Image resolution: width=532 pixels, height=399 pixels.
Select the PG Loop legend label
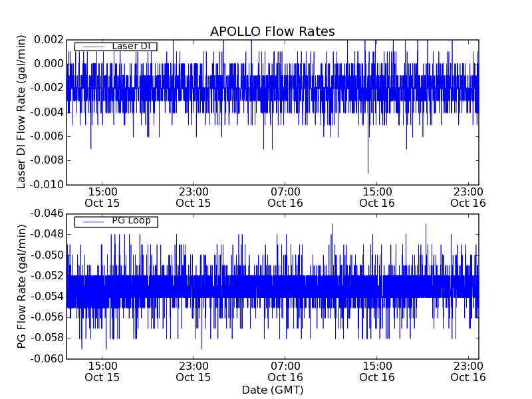(x=131, y=221)
